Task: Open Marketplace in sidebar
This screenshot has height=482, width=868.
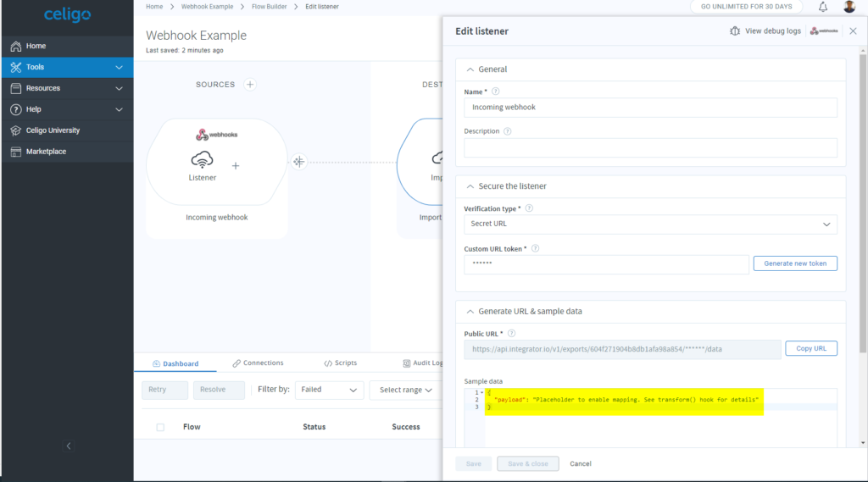Action: (68, 151)
